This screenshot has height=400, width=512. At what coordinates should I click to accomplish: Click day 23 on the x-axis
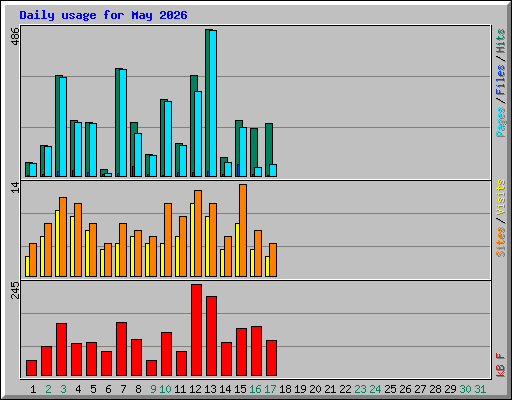point(360,389)
